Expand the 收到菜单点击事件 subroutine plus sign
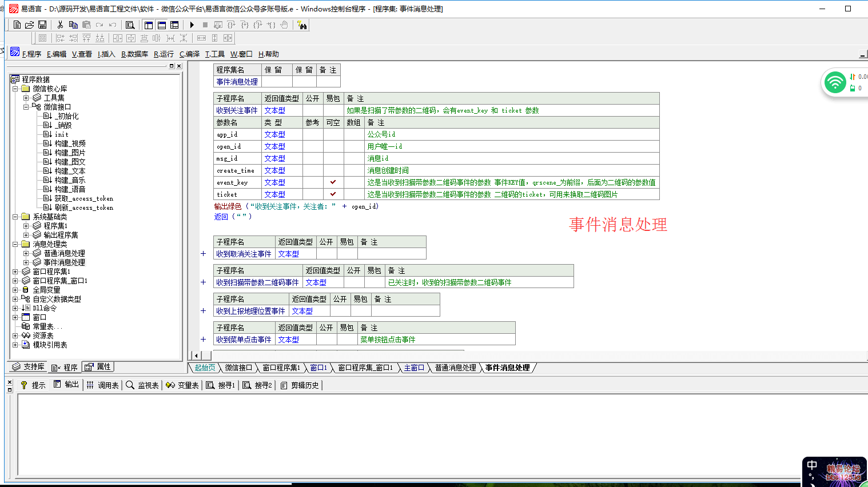 click(203, 339)
